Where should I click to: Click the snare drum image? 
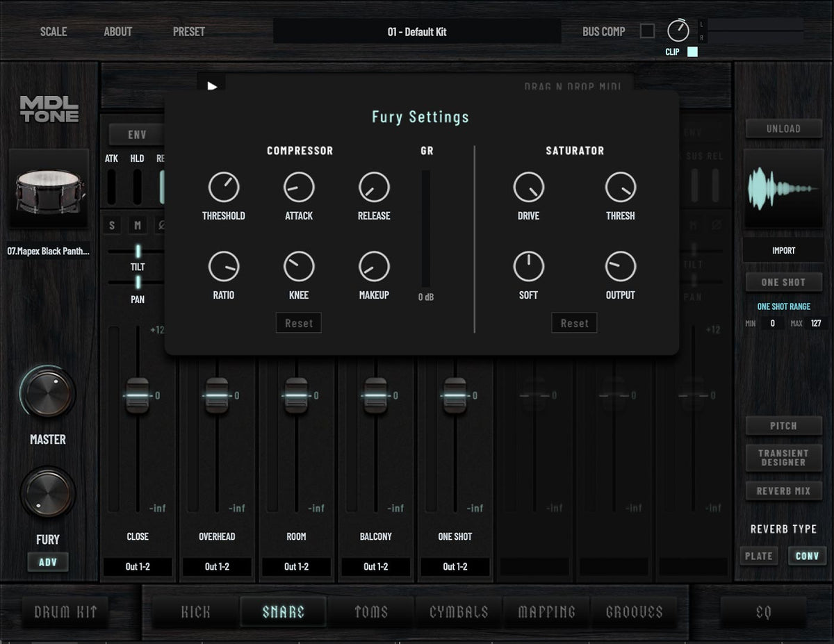(49, 189)
